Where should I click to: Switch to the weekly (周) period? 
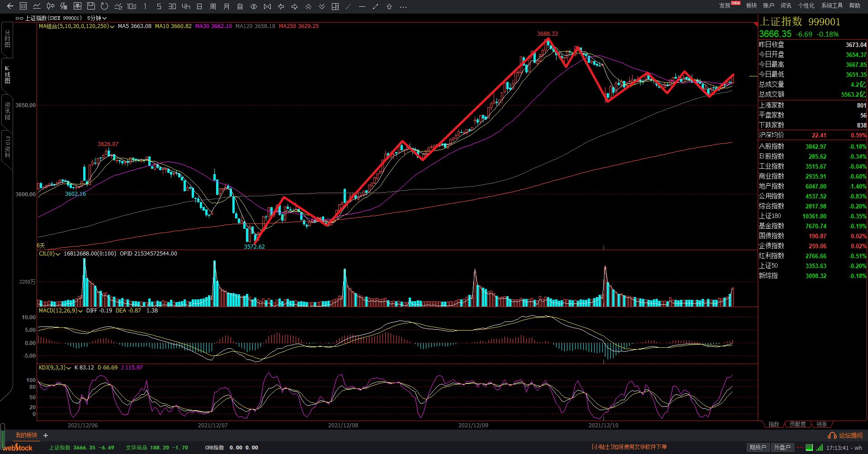(213, 6)
